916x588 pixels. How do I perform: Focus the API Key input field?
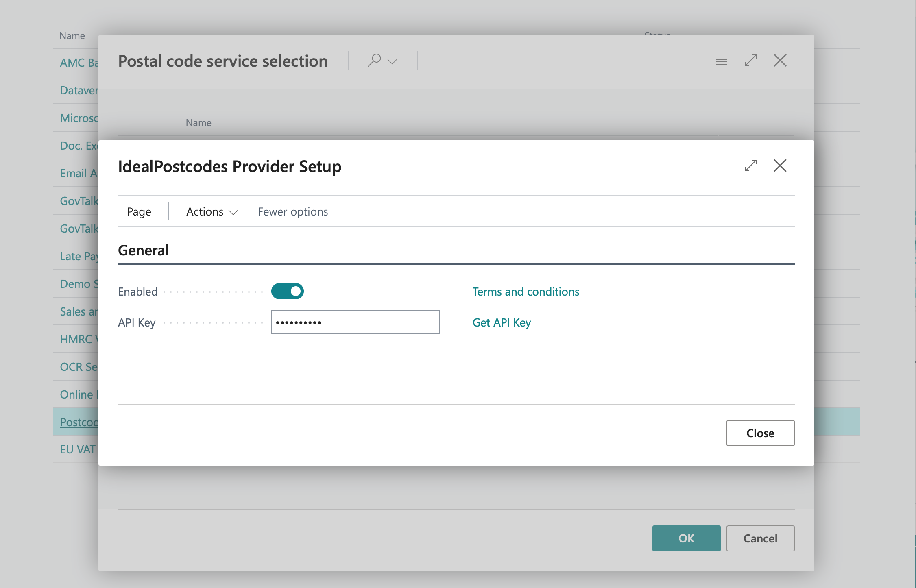[x=355, y=322]
